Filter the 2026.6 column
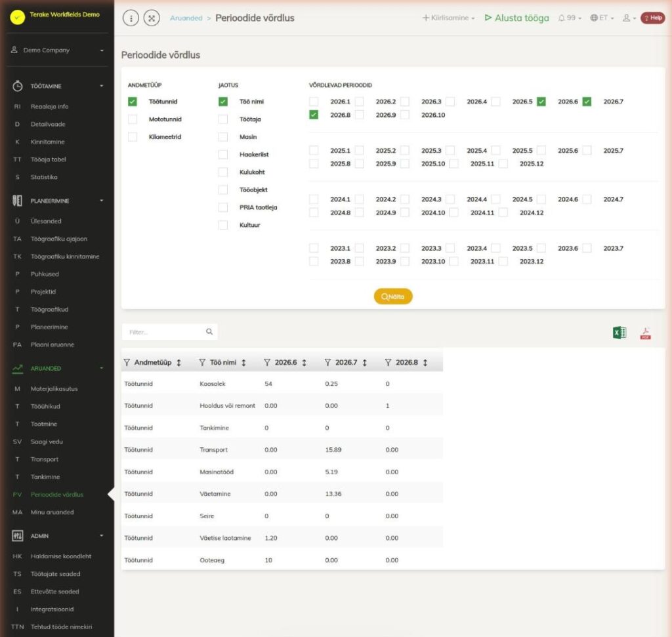 [x=267, y=362]
